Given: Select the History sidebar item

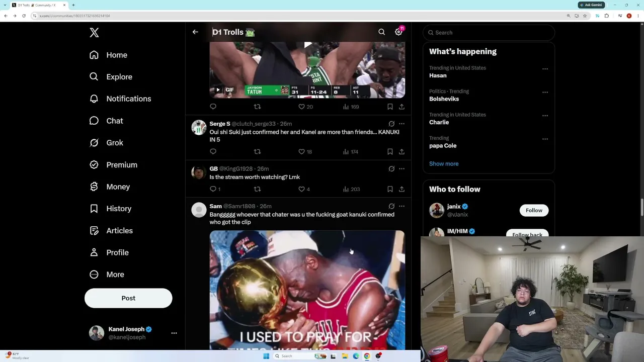Looking at the screenshot, I should pyautogui.click(x=110, y=209).
